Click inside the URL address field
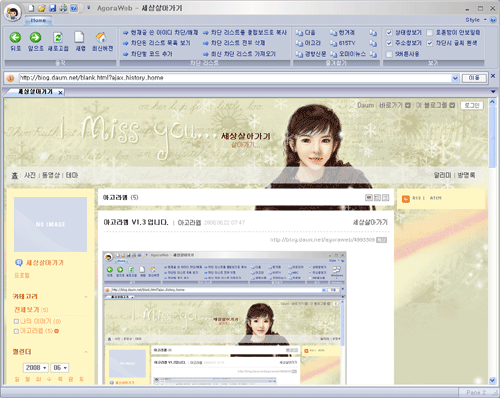Image resolution: width=500 pixels, height=398 pixels. tap(235, 78)
